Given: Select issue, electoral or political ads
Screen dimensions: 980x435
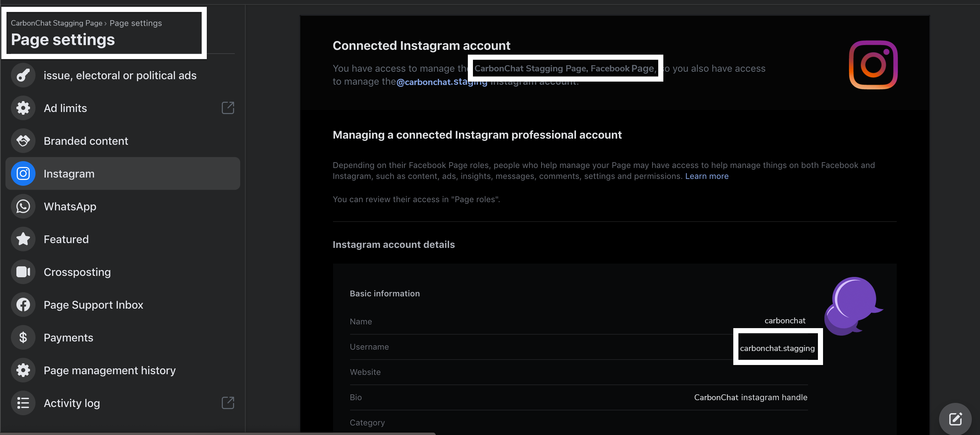Looking at the screenshot, I should [x=120, y=75].
